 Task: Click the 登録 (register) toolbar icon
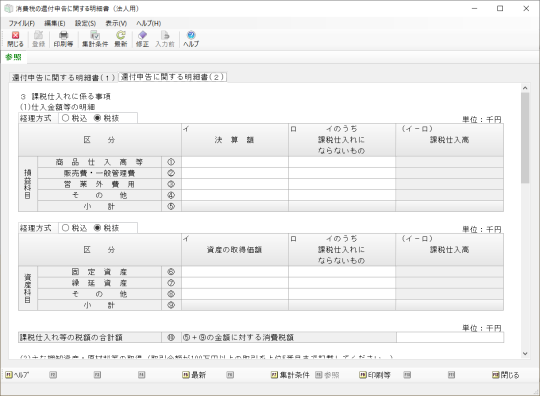[x=39, y=39]
